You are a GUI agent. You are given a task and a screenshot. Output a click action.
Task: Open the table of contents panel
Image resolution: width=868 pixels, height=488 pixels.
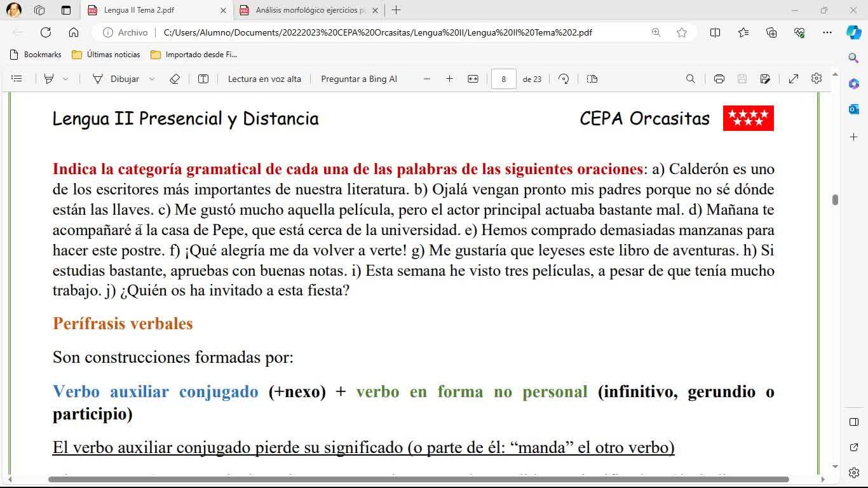coord(17,79)
